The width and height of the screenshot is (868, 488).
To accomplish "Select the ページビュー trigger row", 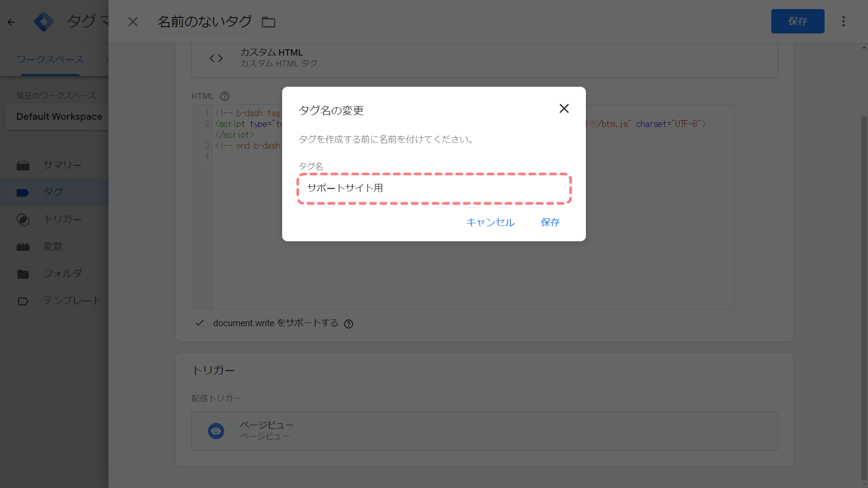I will coord(484,431).
